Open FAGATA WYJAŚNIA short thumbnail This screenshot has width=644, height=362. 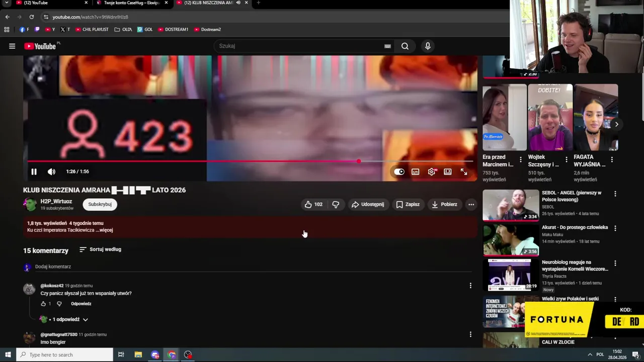click(x=596, y=118)
